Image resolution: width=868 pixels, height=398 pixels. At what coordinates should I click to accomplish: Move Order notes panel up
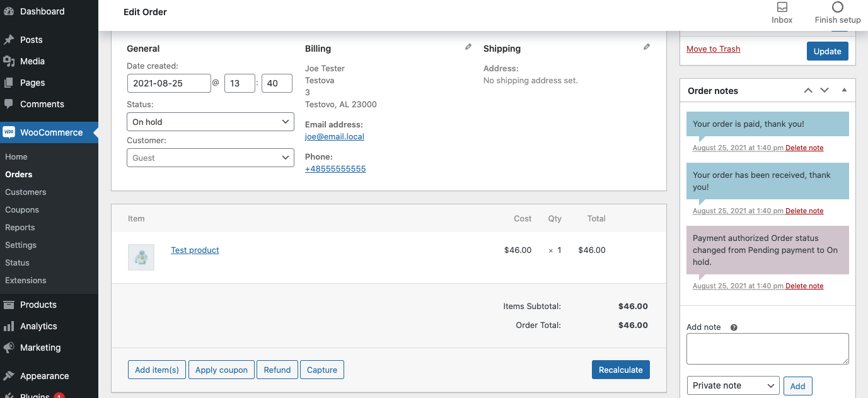click(x=808, y=91)
